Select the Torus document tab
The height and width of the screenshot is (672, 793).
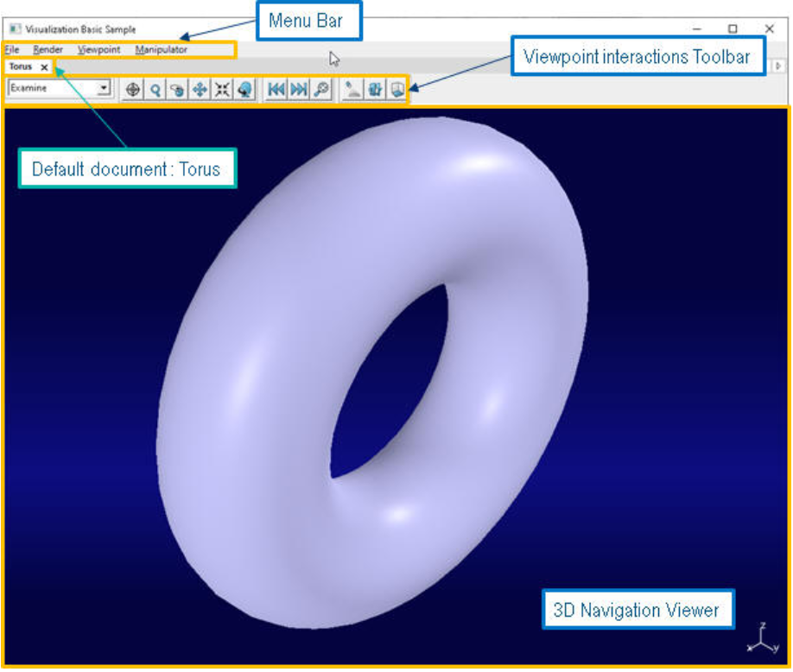(x=21, y=67)
